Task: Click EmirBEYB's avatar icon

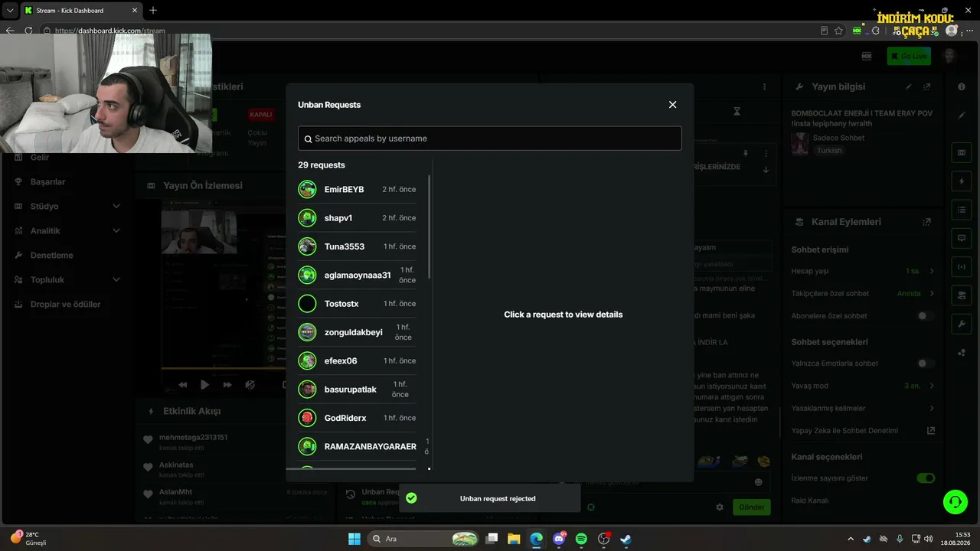Action: [x=307, y=189]
